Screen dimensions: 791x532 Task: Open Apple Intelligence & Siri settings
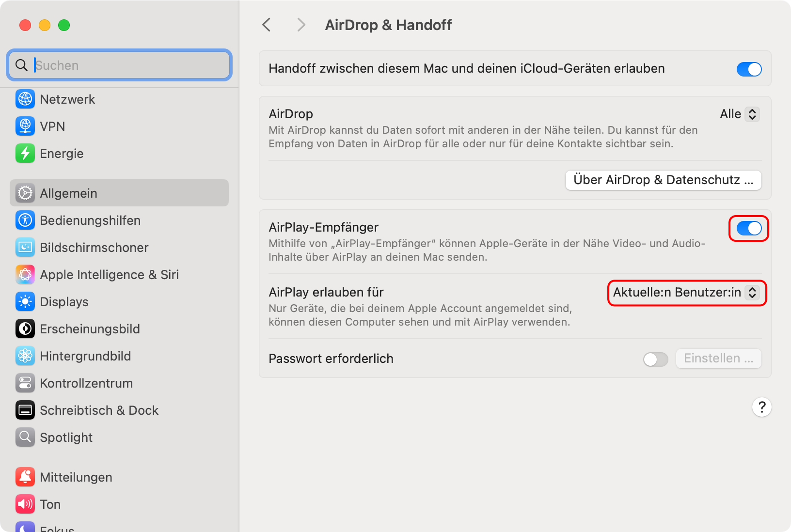pos(119,275)
